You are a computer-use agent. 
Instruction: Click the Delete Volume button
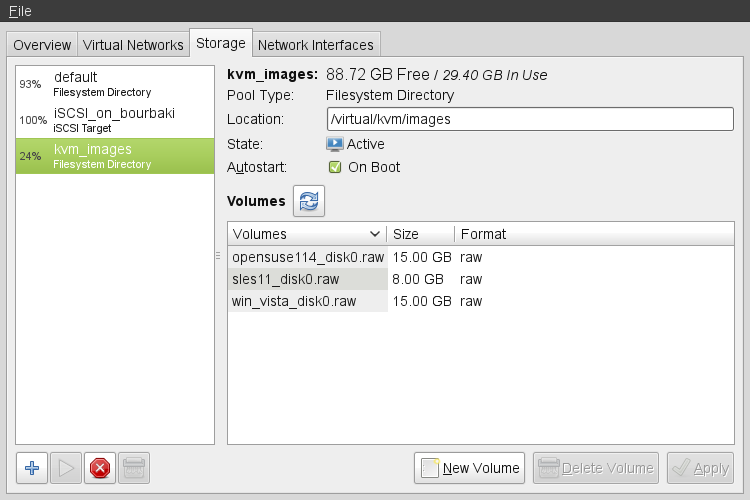595,468
